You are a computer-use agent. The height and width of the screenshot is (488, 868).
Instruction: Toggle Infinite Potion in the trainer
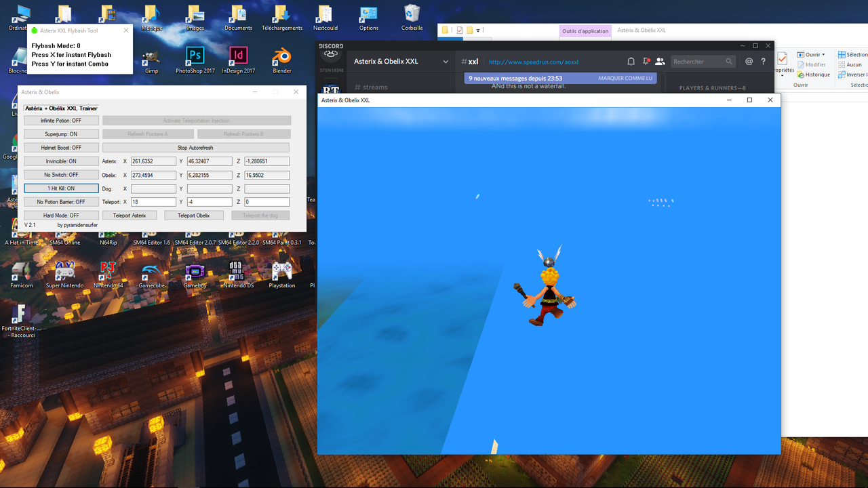coord(61,121)
